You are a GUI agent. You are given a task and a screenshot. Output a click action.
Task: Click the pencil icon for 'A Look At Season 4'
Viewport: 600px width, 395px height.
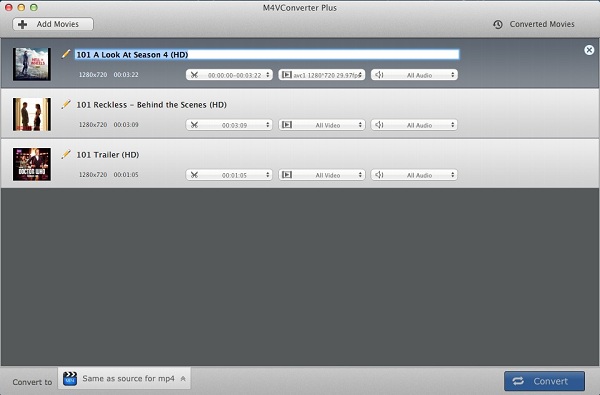pyautogui.click(x=66, y=54)
